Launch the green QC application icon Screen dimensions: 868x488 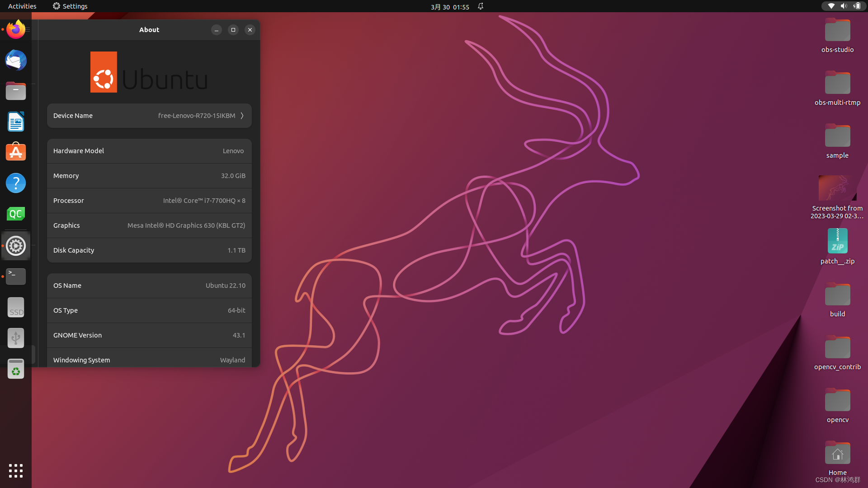click(16, 214)
